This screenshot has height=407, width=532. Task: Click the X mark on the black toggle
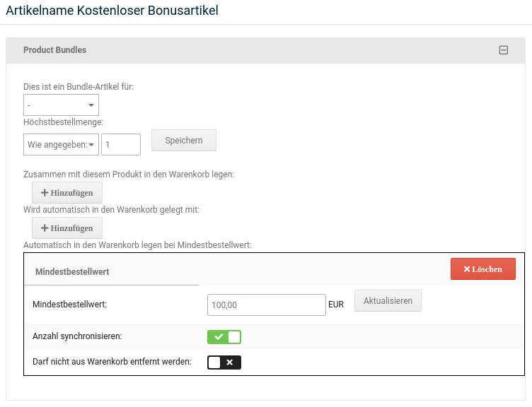coord(230,362)
